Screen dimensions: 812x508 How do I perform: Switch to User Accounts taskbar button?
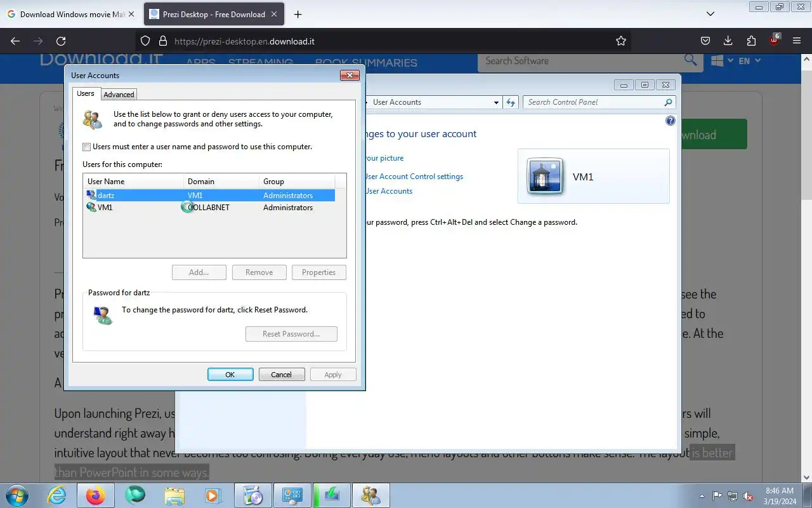click(371, 495)
